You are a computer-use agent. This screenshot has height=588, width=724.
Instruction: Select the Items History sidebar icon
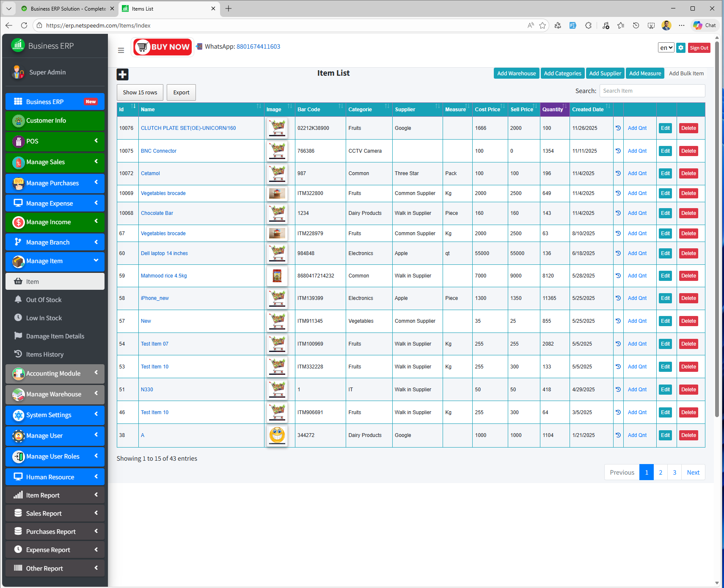point(19,354)
